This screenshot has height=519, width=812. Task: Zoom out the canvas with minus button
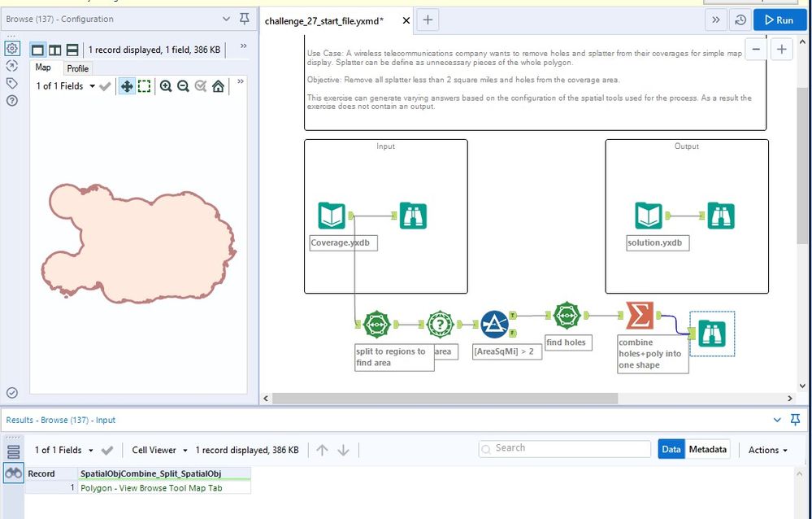756,50
